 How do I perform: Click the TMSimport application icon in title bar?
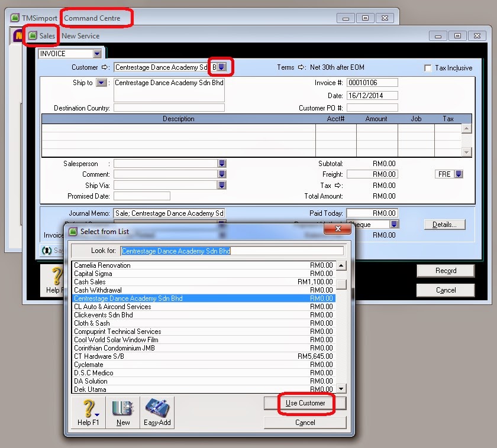click(13, 18)
